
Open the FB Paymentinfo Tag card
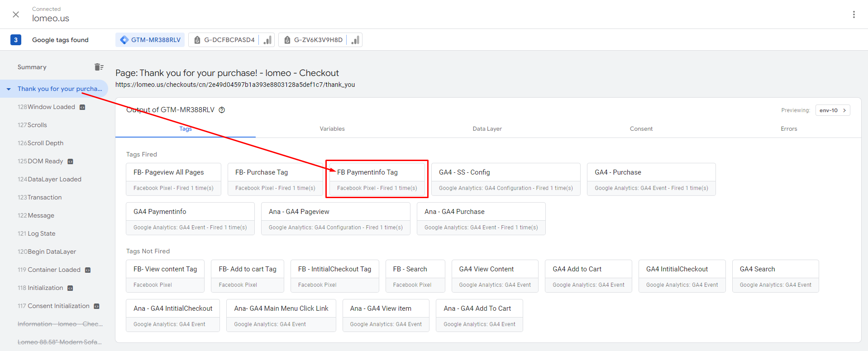pos(377,179)
